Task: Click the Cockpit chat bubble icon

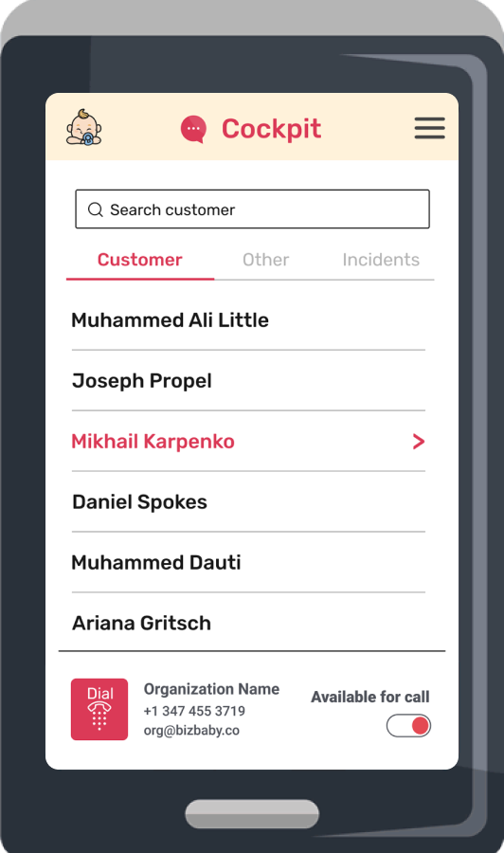Action: (x=193, y=130)
